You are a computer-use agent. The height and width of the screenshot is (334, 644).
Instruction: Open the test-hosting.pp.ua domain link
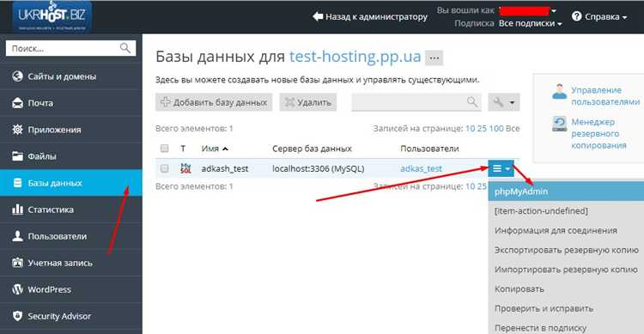(x=355, y=57)
